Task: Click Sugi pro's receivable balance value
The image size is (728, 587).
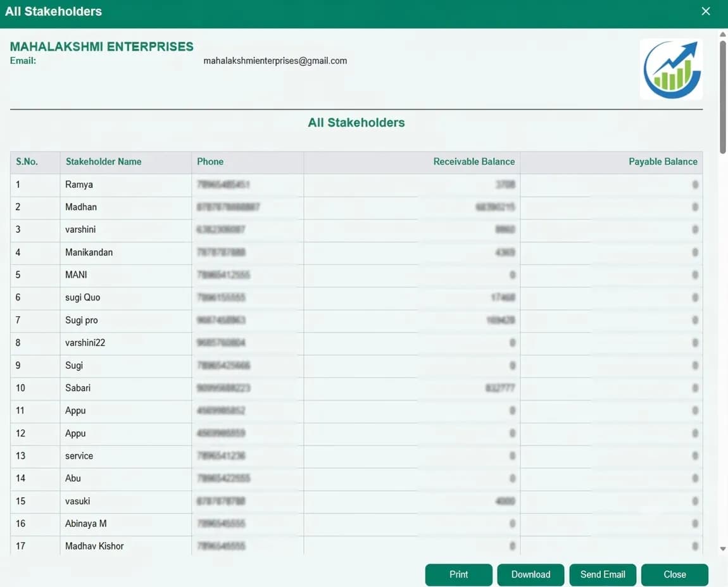Action: pyautogui.click(x=501, y=320)
